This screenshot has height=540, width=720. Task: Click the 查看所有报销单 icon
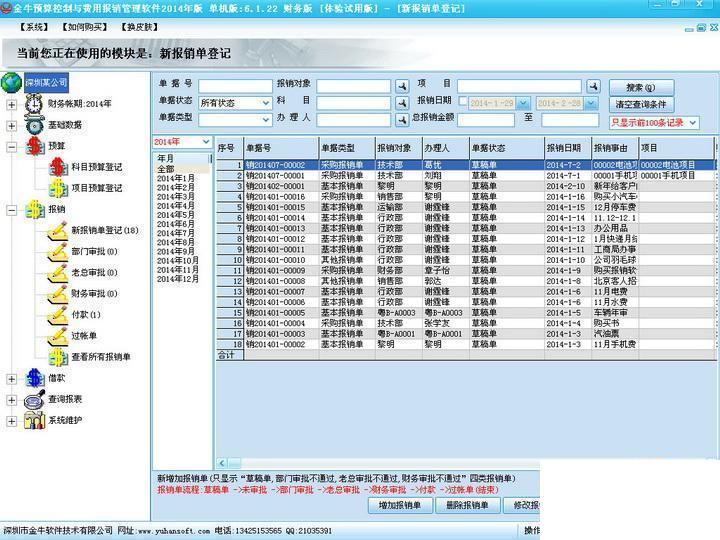click(58, 357)
